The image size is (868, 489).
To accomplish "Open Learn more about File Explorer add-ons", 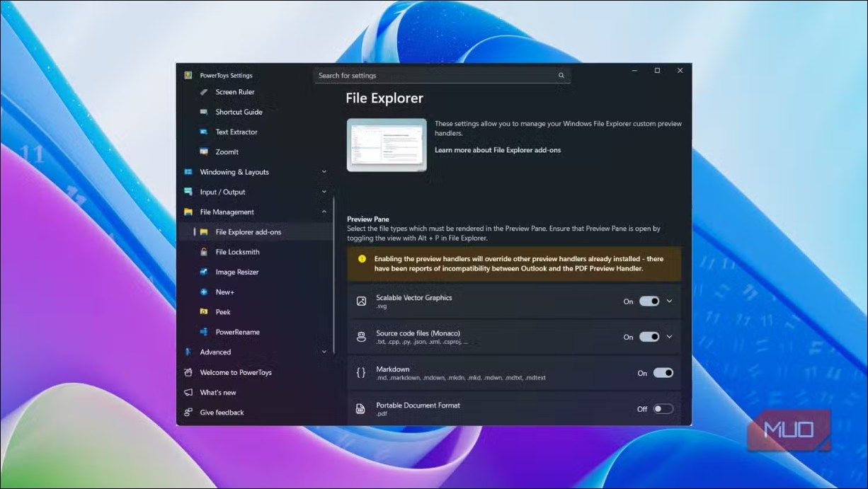I will [x=498, y=150].
